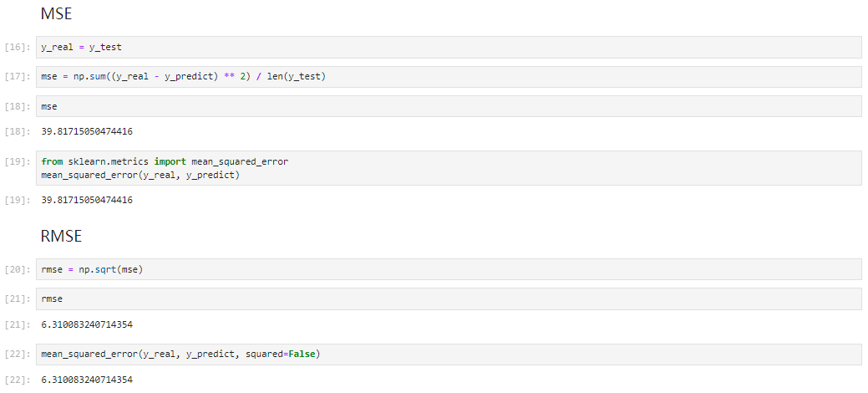
Task: Click the rmse = np.sqrt(mse) cell
Action: click(x=449, y=269)
